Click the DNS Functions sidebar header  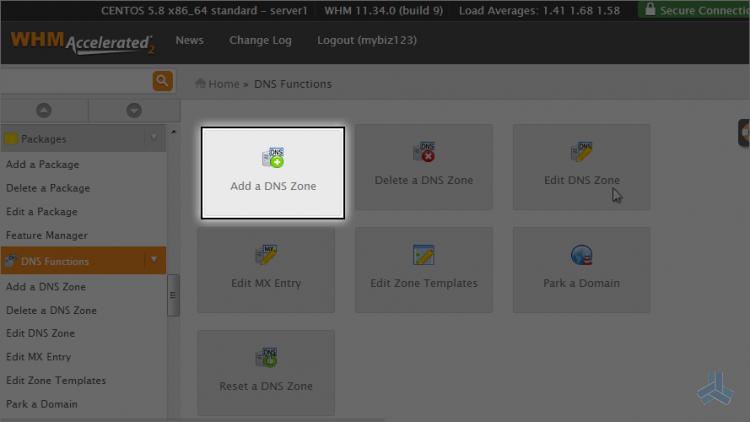click(83, 260)
